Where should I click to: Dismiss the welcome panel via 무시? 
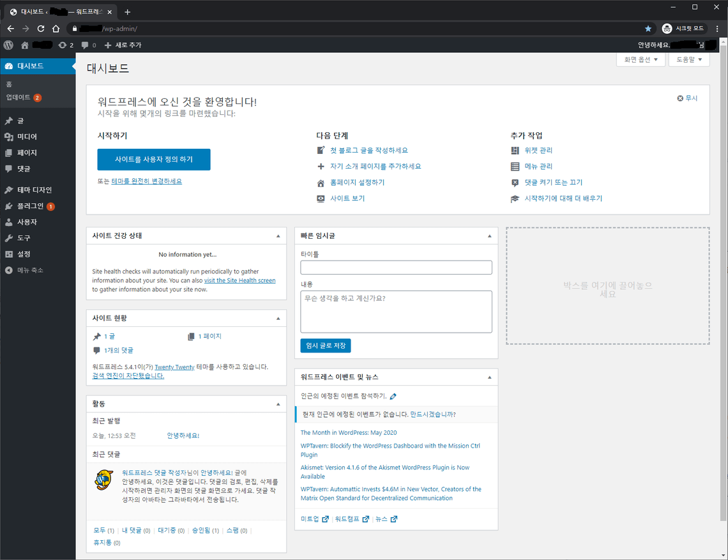tap(687, 98)
